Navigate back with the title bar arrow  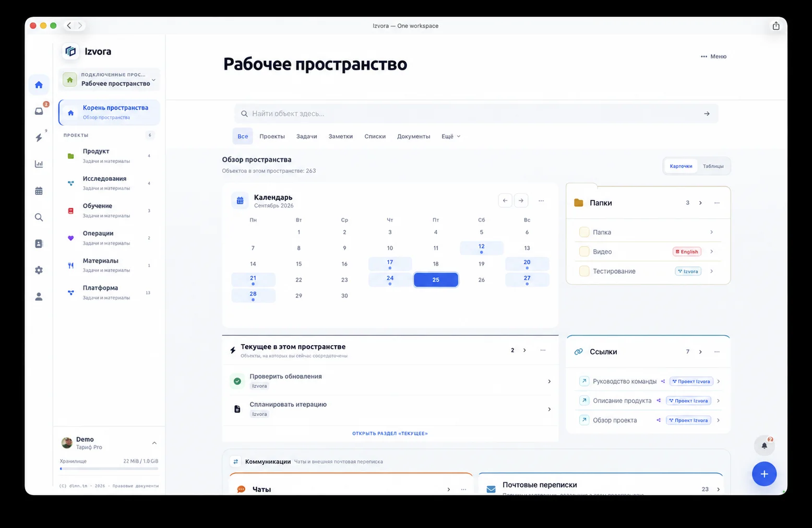tap(69, 26)
